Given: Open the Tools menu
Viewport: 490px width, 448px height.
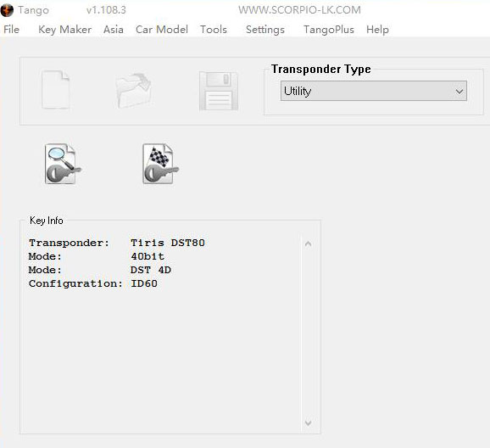Looking at the screenshot, I should (x=214, y=30).
